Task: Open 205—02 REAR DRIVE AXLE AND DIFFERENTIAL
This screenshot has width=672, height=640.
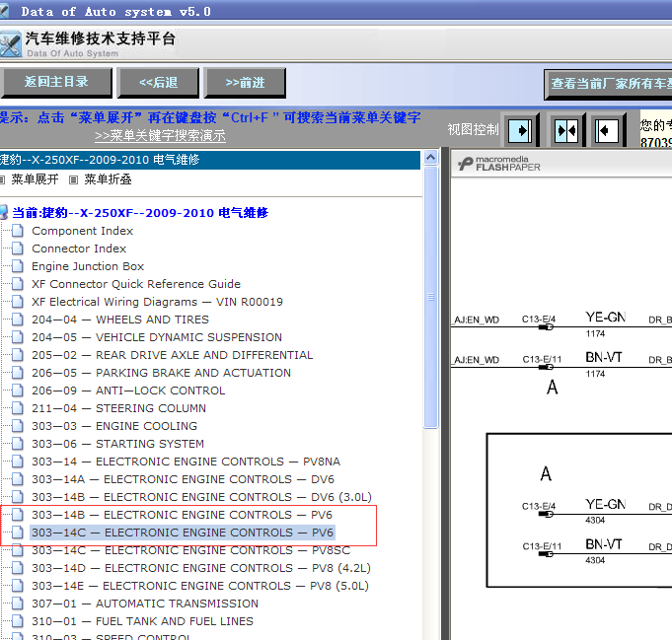Action: point(173,355)
